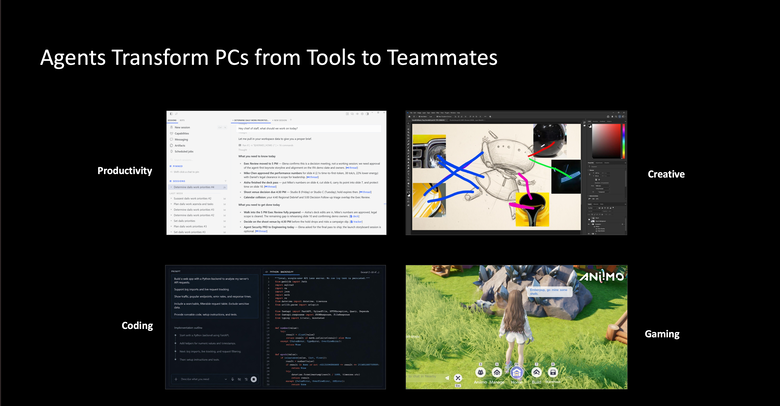Click the attach plus icon in Coding prompt bar
The width and height of the screenshot is (780, 406).
coord(176,379)
